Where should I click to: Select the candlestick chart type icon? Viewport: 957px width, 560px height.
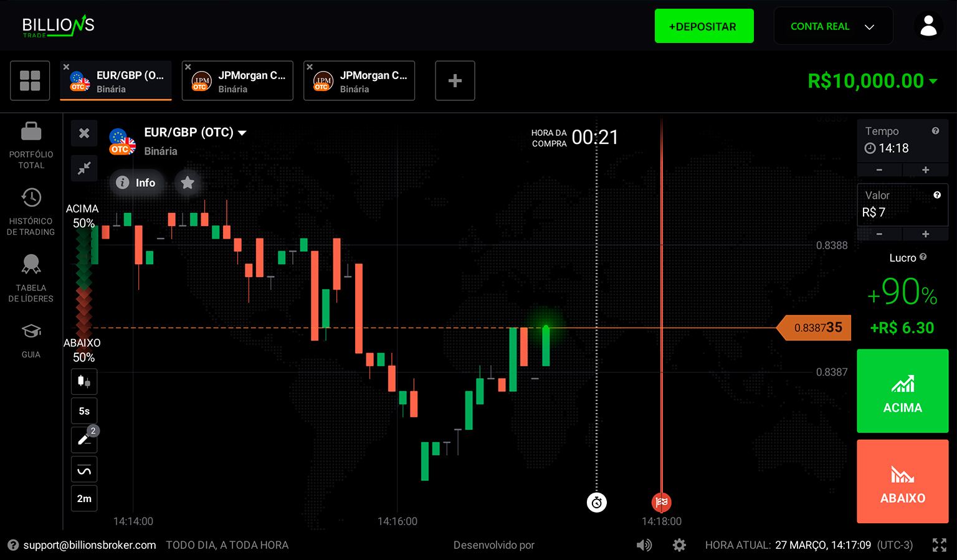click(84, 381)
